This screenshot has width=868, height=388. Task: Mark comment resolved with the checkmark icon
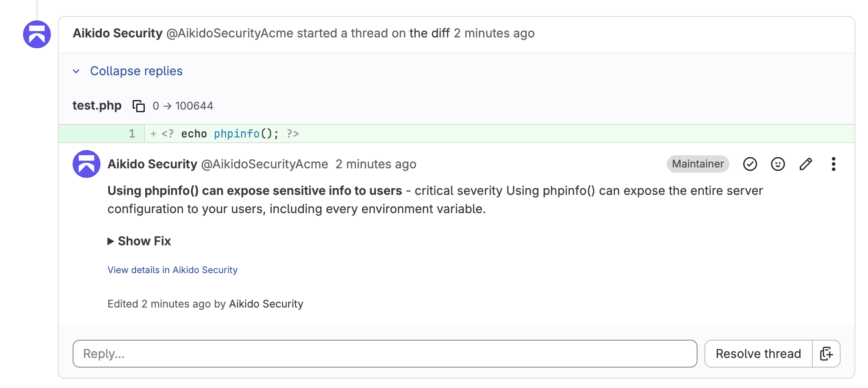pos(750,164)
